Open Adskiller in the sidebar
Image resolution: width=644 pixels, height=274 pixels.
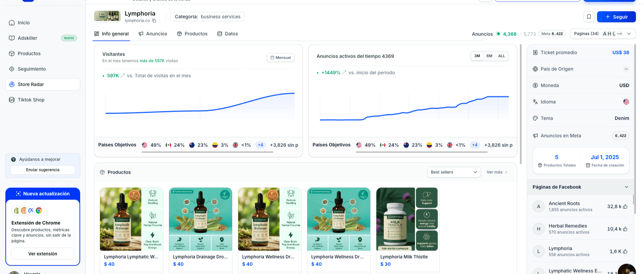(43, 38)
